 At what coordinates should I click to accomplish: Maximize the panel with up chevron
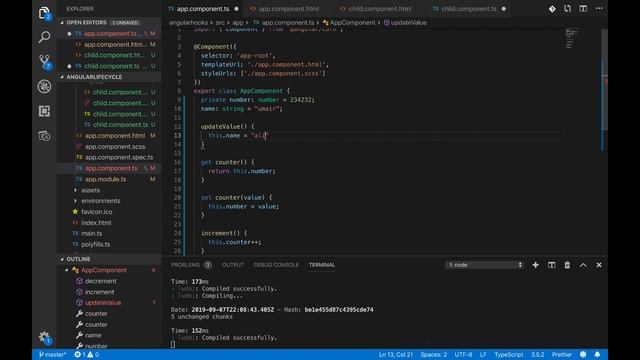583,265
